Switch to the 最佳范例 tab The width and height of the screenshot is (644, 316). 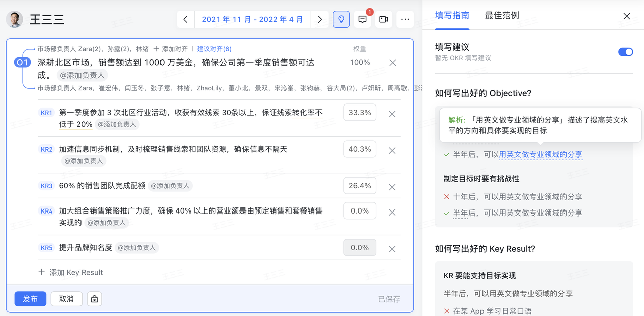click(501, 15)
